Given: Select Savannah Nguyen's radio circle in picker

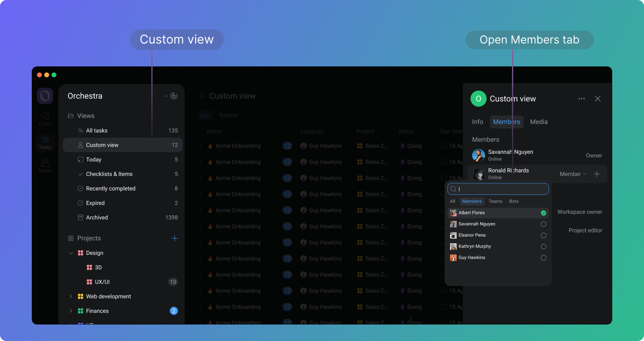Looking at the screenshot, I should point(543,224).
